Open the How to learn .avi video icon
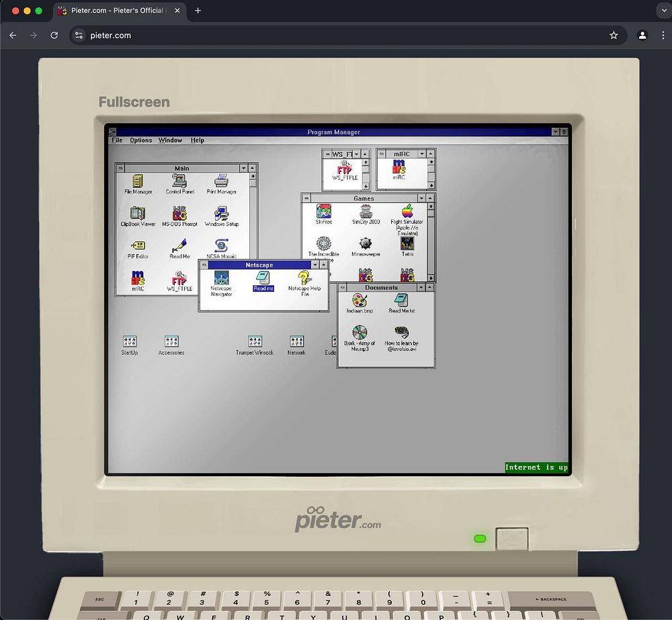Screen dimensions: 672x620 point(402,338)
